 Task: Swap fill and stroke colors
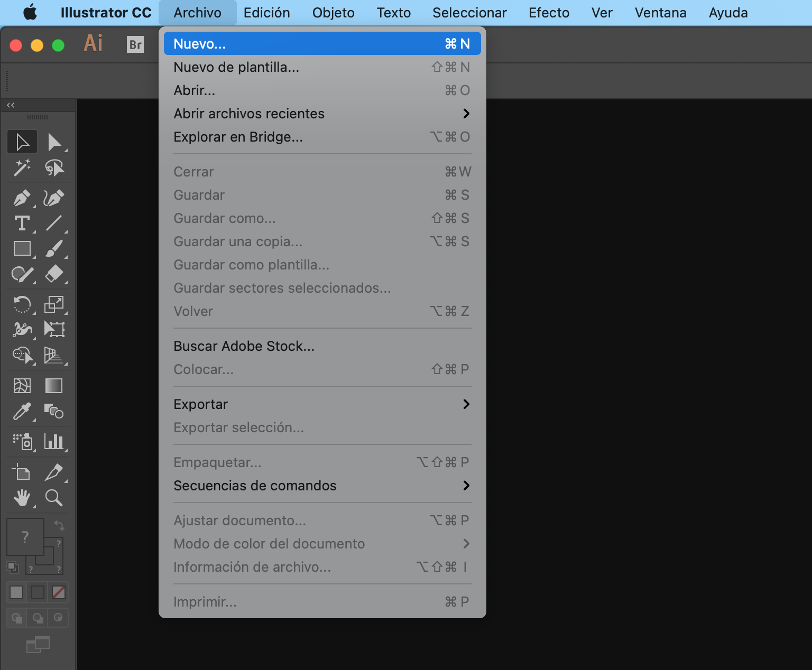click(x=59, y=525)
